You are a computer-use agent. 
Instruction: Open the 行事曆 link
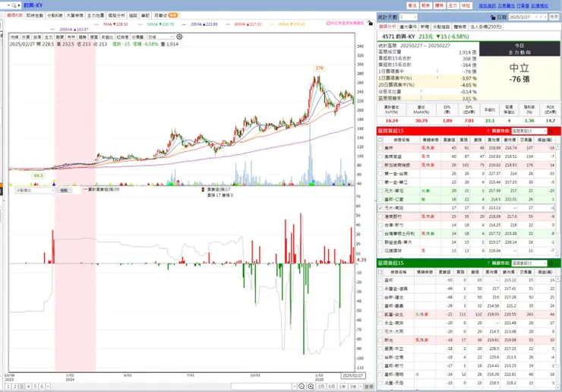pos(523,6)
